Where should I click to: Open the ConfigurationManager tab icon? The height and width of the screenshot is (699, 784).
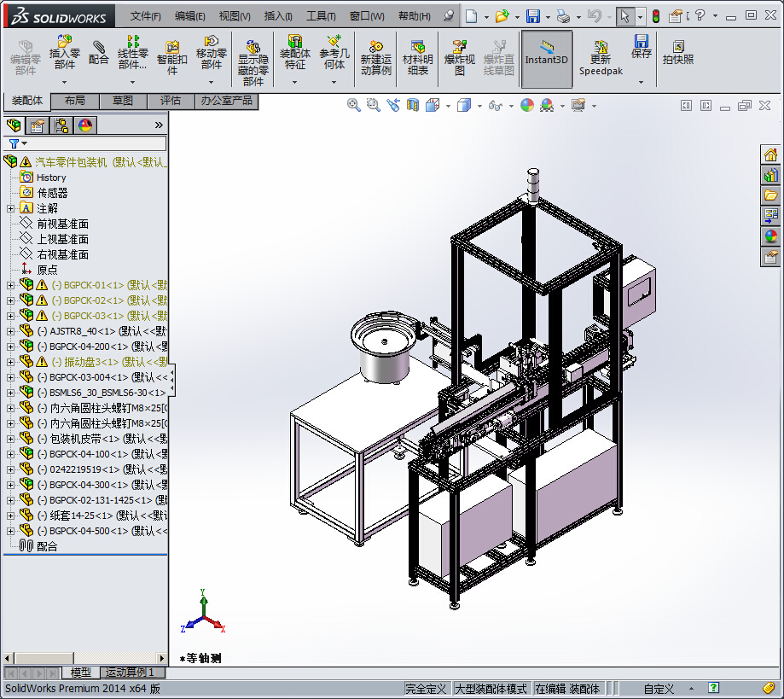61,125
